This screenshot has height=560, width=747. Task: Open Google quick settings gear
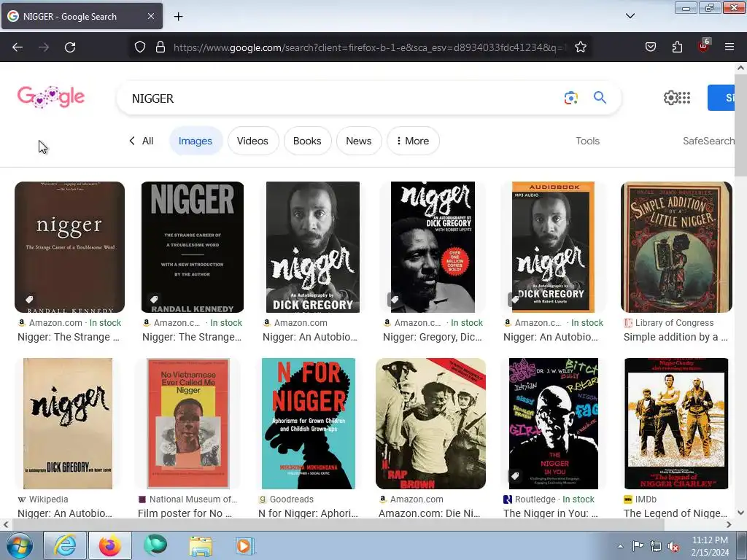[x=670, y=98]
